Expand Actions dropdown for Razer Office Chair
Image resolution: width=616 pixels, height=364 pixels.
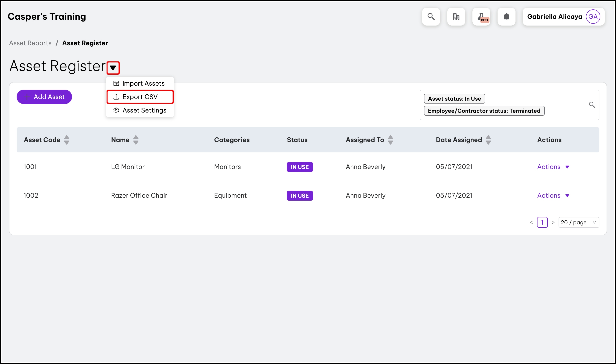click(x=553, y=195)
